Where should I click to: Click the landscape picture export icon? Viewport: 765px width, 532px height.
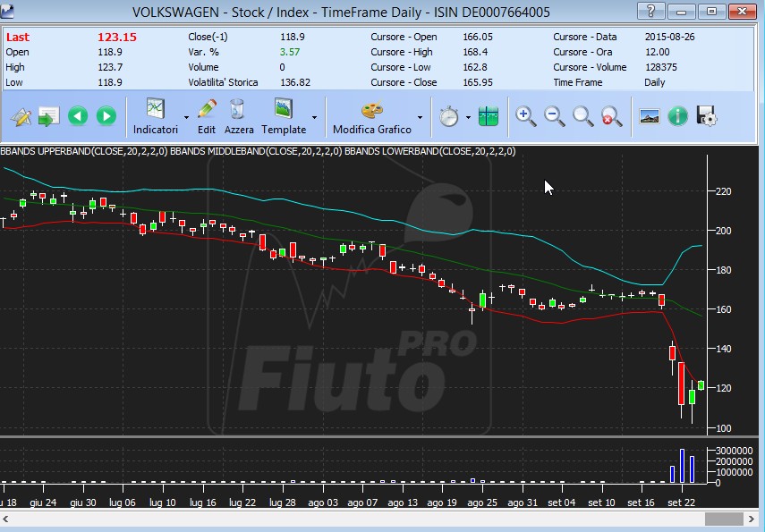point(650,116)
